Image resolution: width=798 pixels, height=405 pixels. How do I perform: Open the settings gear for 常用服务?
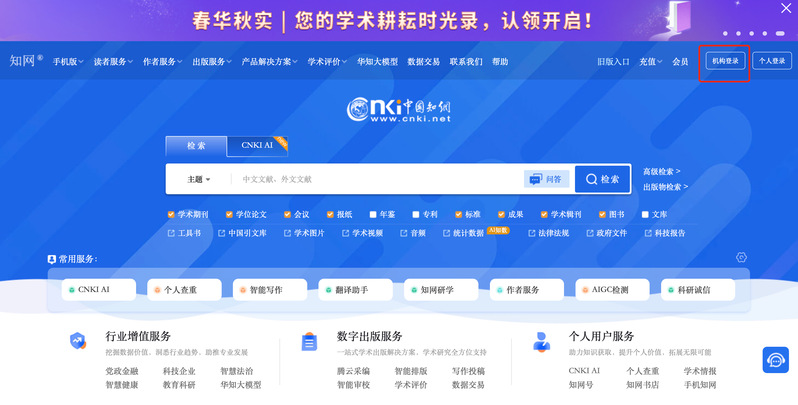(741, 257)
